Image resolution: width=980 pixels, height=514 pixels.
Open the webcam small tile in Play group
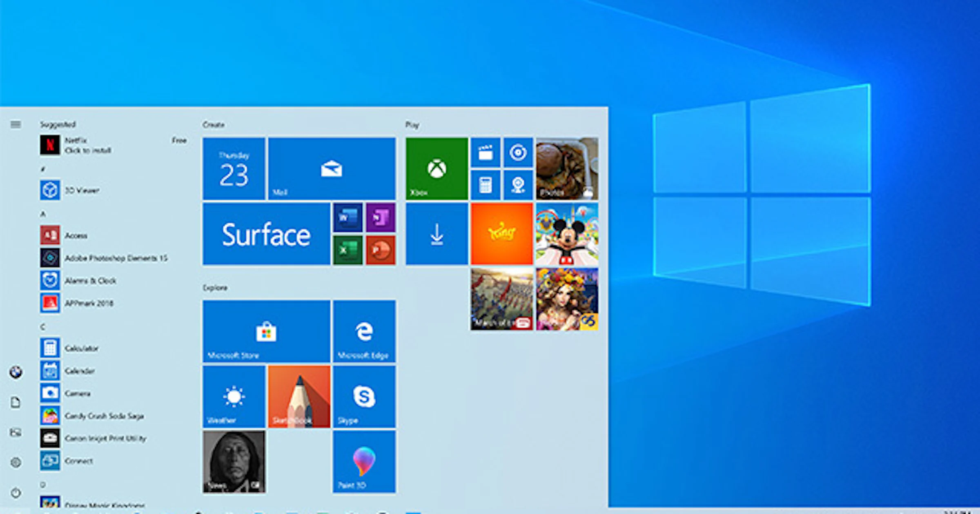click(518, 185)
